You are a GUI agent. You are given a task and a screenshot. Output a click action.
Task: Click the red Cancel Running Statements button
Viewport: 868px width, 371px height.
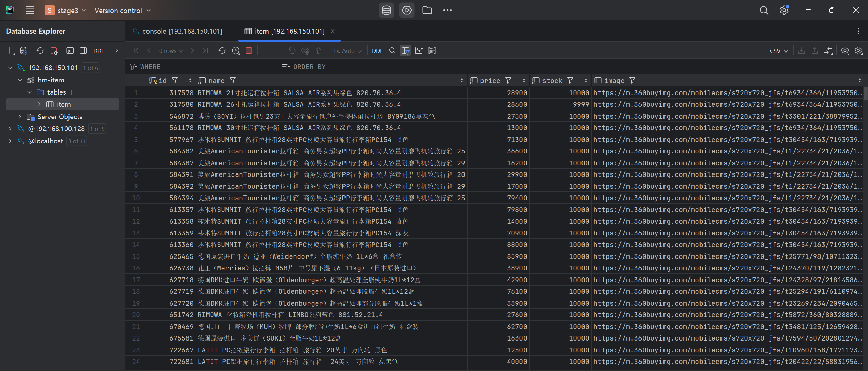tap(249, 51)
